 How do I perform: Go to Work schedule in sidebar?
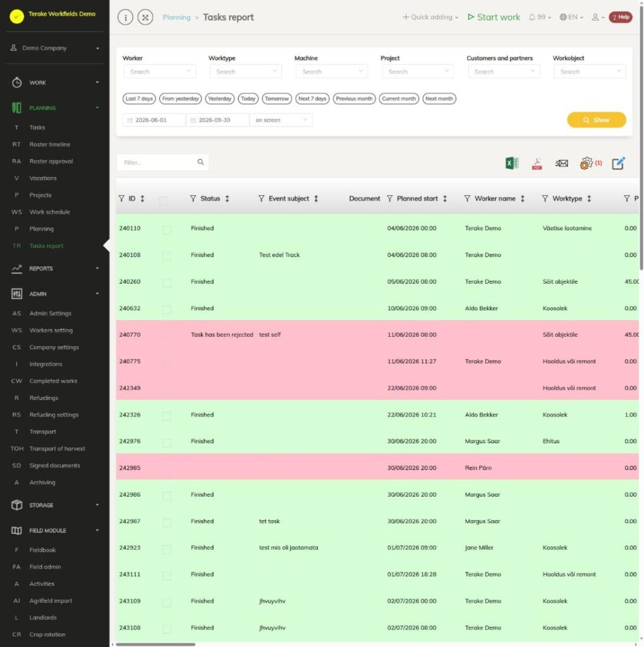tap(49, 212)
